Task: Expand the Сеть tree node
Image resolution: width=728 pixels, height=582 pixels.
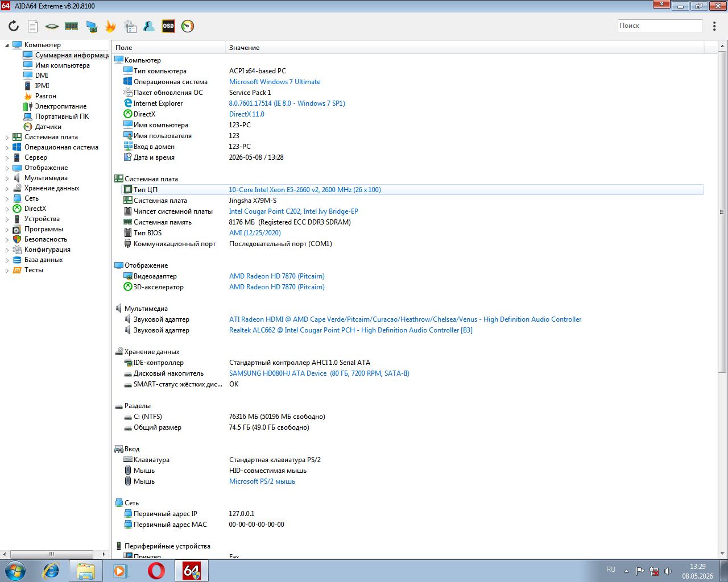Action: pyautogui.click(x=7, y=198)
